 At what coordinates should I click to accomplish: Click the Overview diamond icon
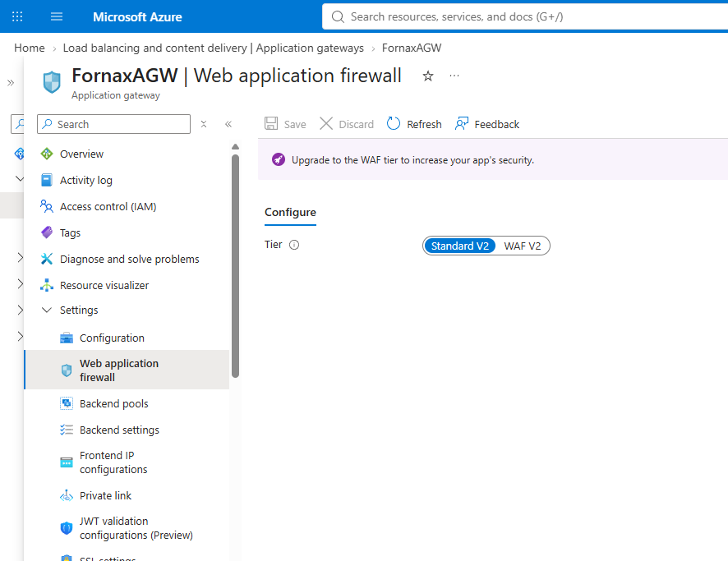pyautogui.click(x=47, y=154)
